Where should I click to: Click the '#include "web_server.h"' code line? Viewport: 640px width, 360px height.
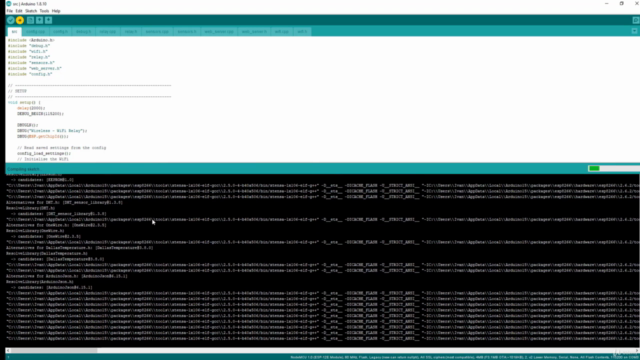[x=35, y=68]
